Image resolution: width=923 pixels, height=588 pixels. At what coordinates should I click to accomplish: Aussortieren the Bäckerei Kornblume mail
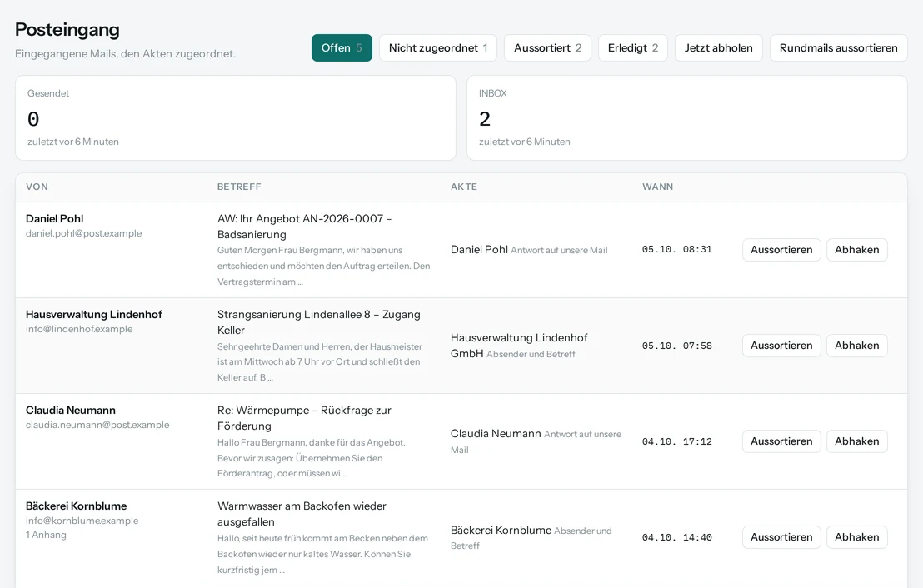click(781, 537)
